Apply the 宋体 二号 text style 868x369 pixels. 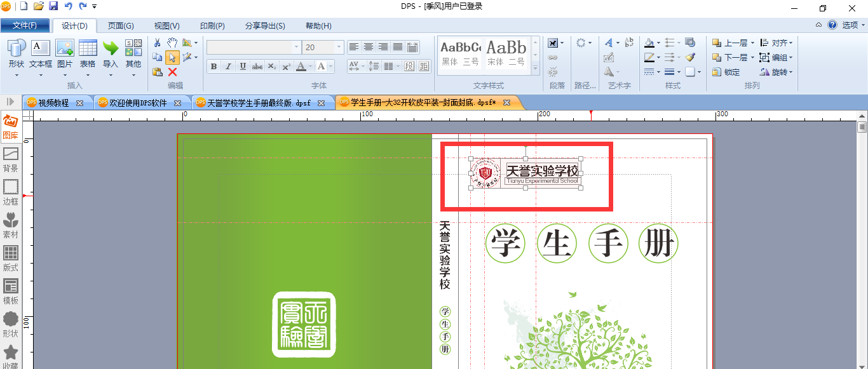[506, 53]
